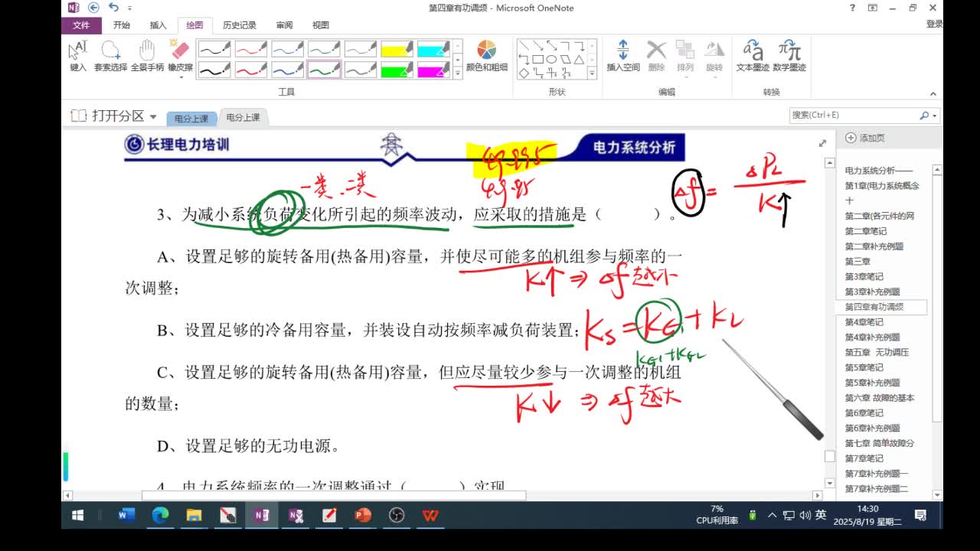Viewport: 980px width, 551px height.
Task: Expand the pen gallery more button
Action: (x=458, y=73)
